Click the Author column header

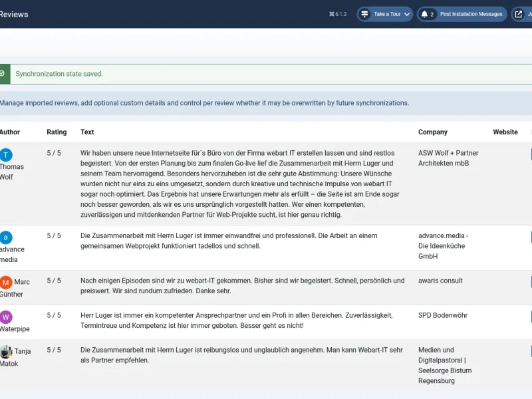click(10, 132)
